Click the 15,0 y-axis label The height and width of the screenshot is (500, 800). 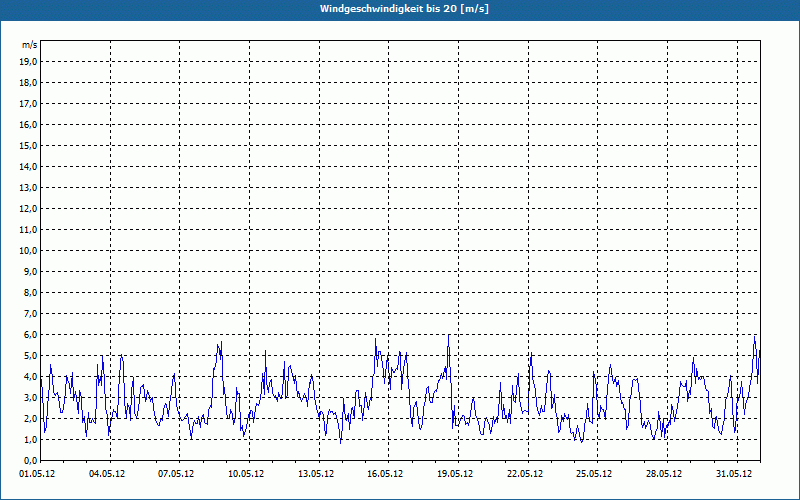(x=28, y=145)
